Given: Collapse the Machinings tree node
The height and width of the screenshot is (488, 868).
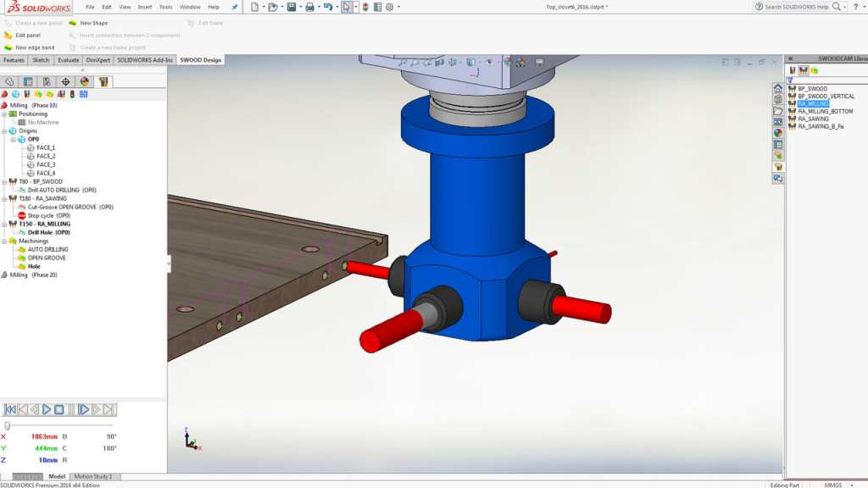Looking at the screenshot, I should point(4,241).
